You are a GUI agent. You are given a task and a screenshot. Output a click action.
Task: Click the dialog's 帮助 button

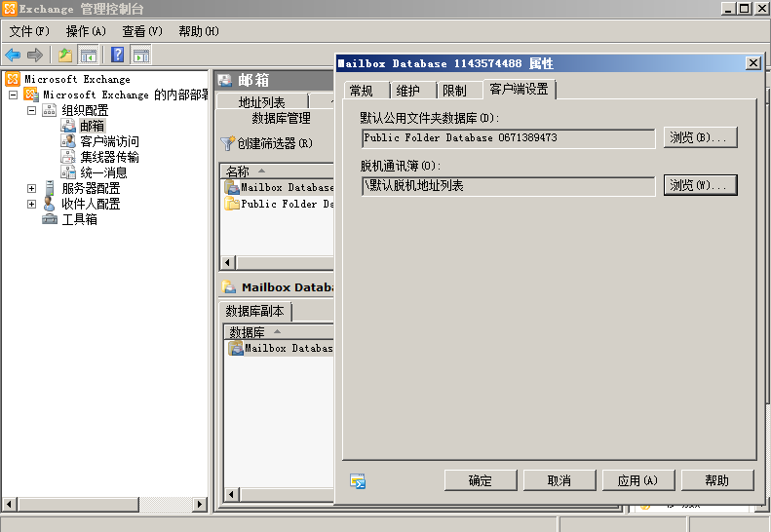point(717,480)
